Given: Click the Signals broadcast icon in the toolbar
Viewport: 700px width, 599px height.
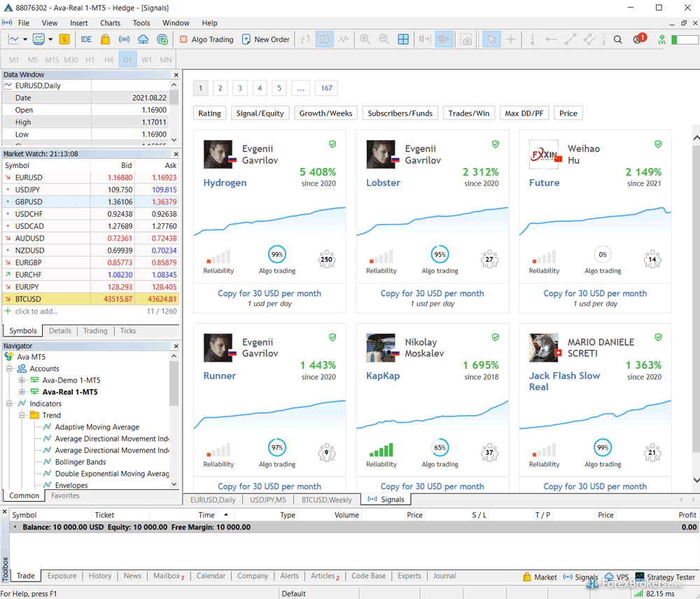Looking at the screenshot, I should [x=124, y=39].
